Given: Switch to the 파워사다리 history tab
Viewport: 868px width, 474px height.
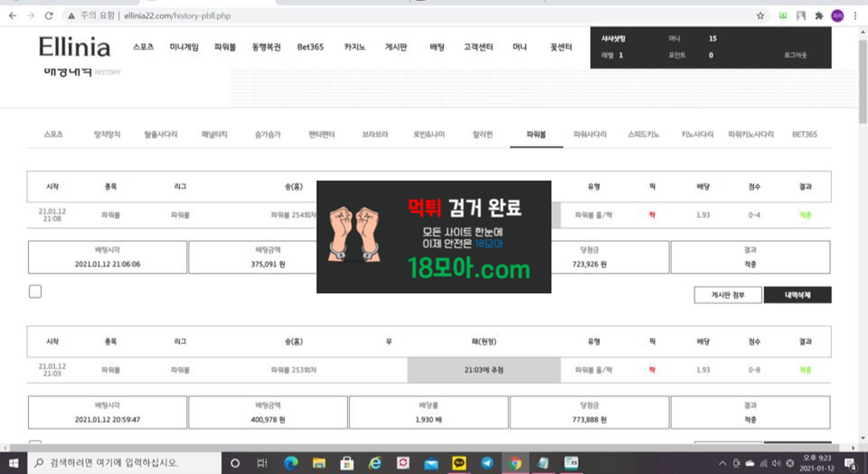Looking at the screenshot, I should click(x=590, y=134).
